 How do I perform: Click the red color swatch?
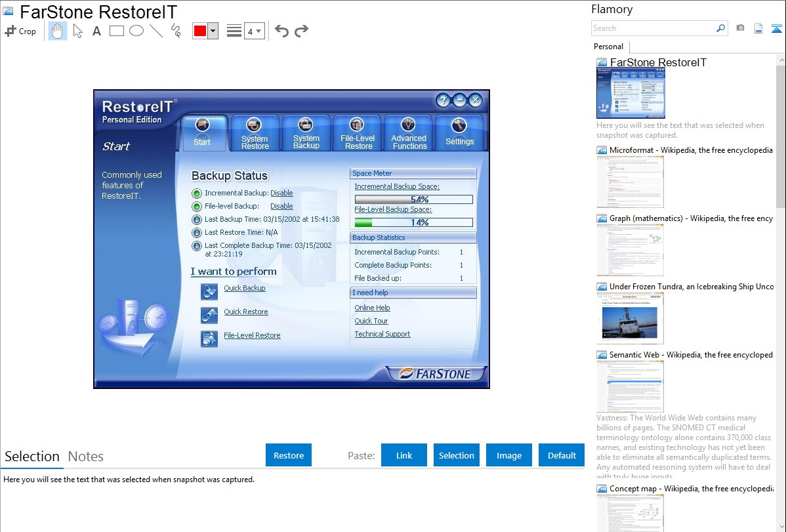pos(200,31)
